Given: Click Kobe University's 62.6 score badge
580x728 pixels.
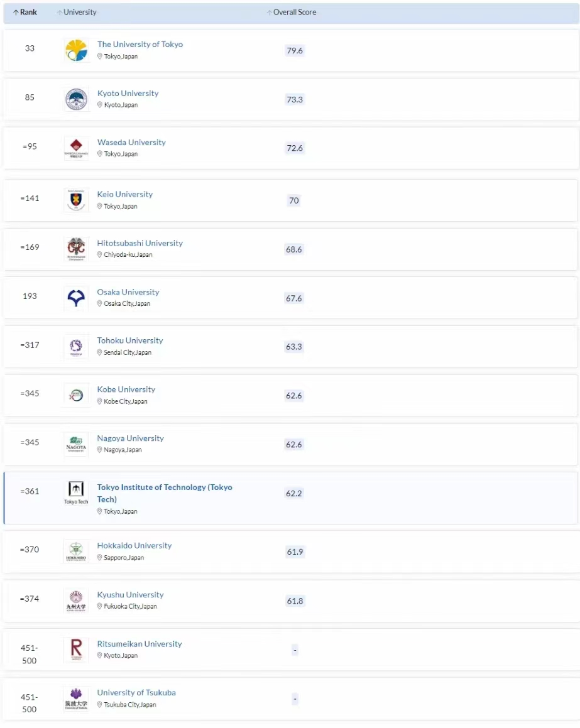Looking at the screenshot, I should click(294, 396).
